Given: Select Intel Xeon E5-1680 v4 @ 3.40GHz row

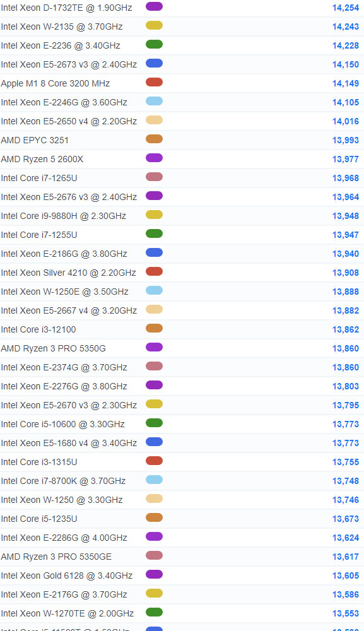Looking at the screenshot, I should tap(182, 443).
